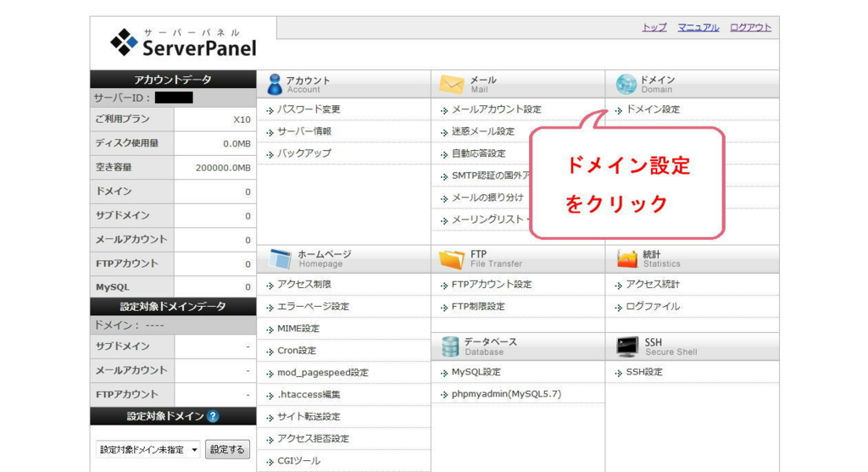Open 自動応答設定
This screenshot has height=472, width=868.
pos(478,153)
